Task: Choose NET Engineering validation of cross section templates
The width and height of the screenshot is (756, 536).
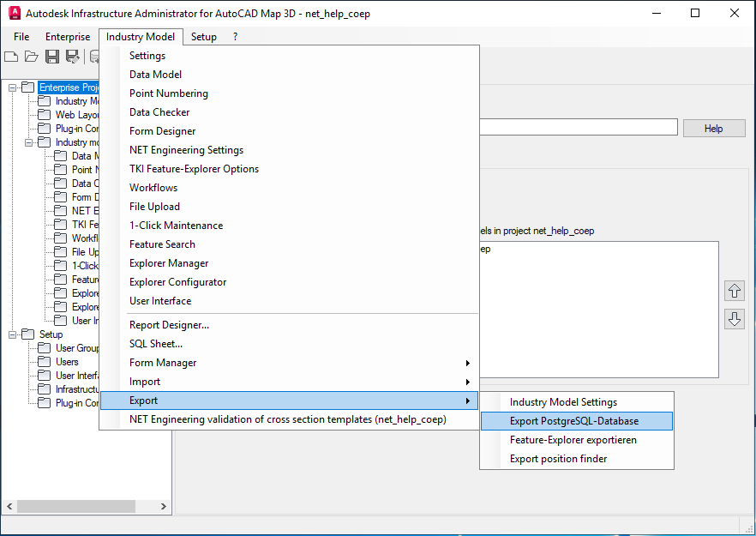Action: tap(290, 419)
